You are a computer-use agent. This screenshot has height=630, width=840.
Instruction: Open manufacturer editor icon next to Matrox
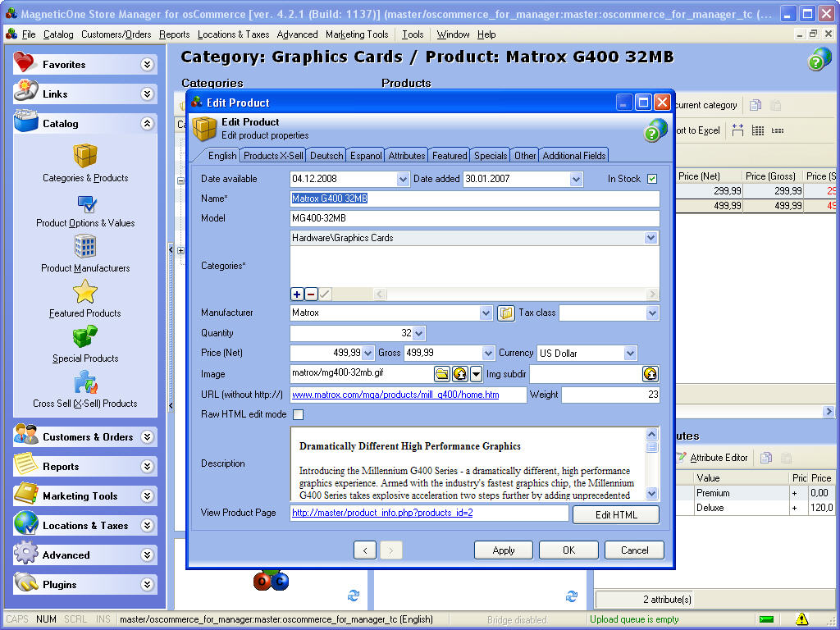(505, 313)
